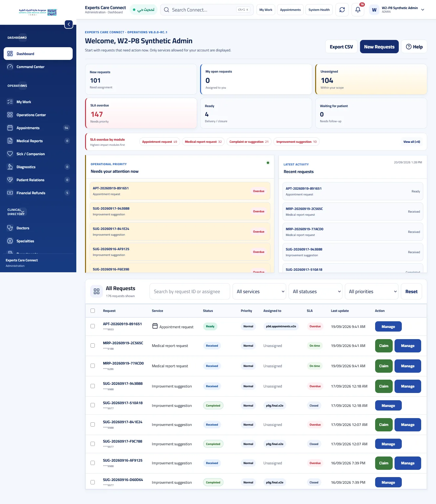Expand the W2-P8 Synthetic Admin user menu
The height and width of the screenshot is (504, 436).
[x=398, y=10]
